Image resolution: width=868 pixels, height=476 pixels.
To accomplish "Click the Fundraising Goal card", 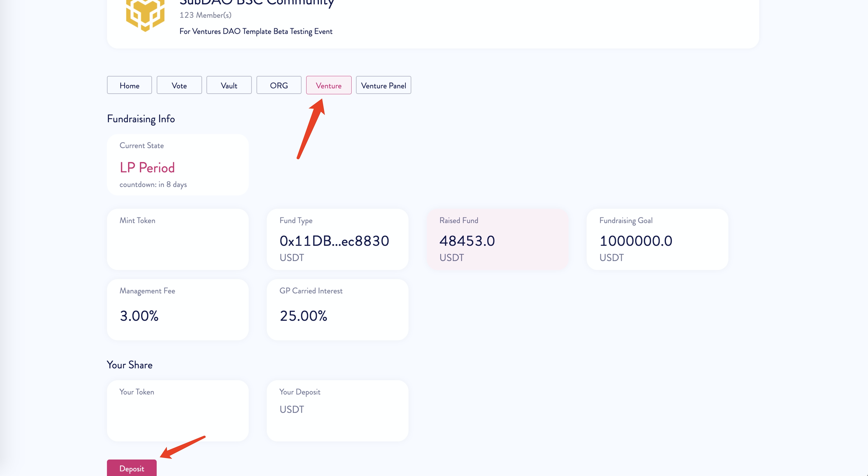I will coord(657,239).
